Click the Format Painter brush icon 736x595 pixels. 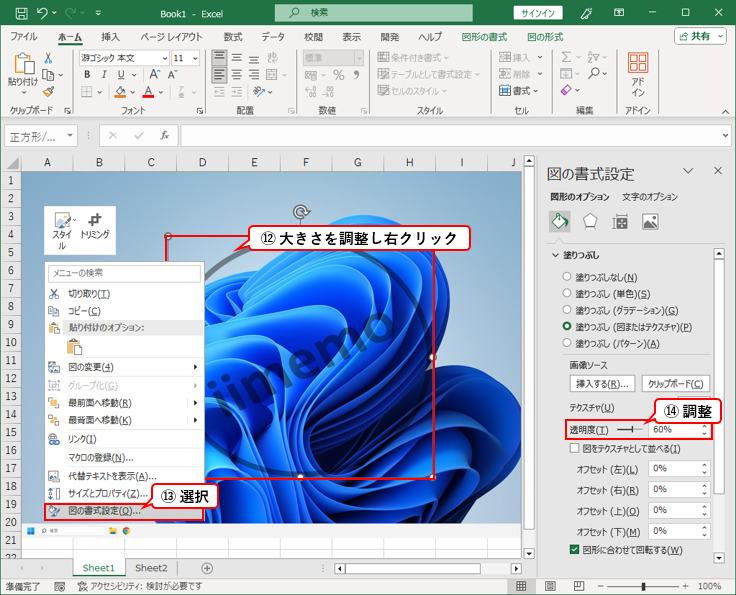point(48,92)
